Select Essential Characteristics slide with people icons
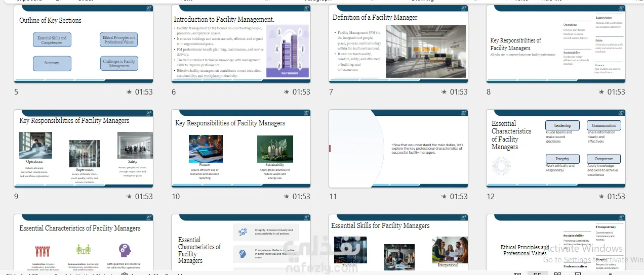 coord(84,243)
